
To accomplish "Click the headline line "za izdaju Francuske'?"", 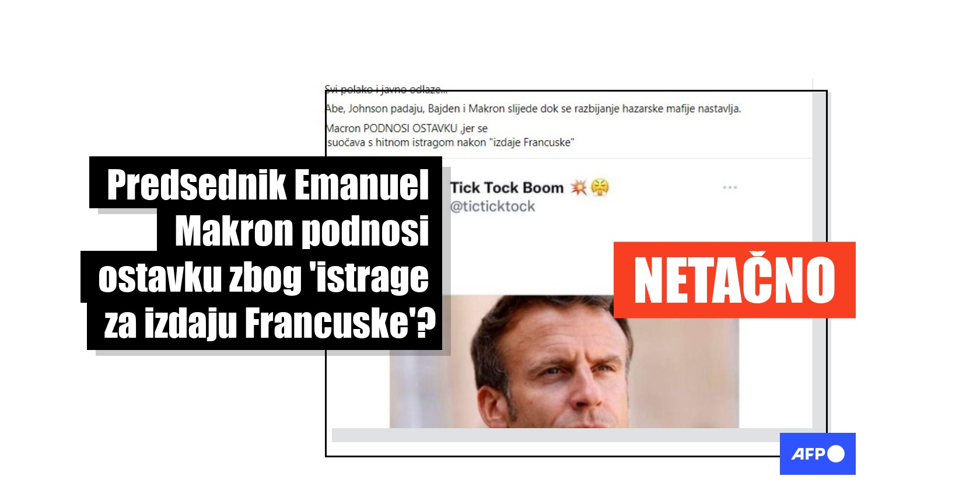I will (x=270, y=324).
